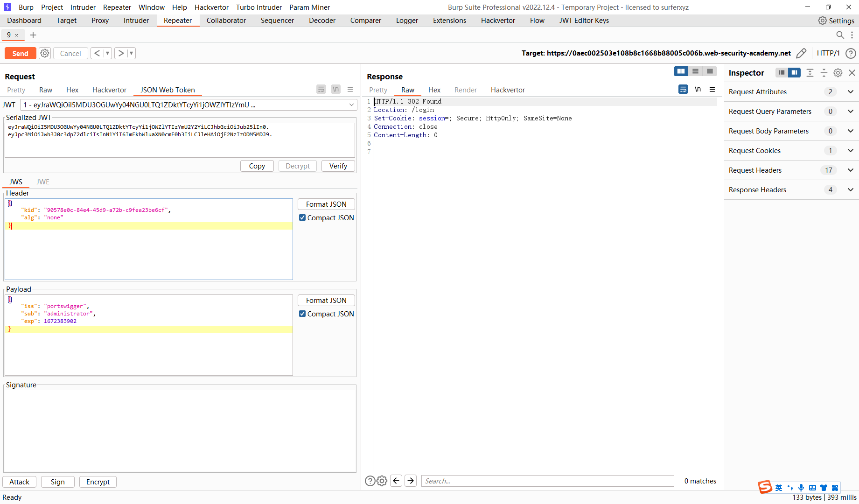Click Sogou input method icon

[x=765, y=487]
